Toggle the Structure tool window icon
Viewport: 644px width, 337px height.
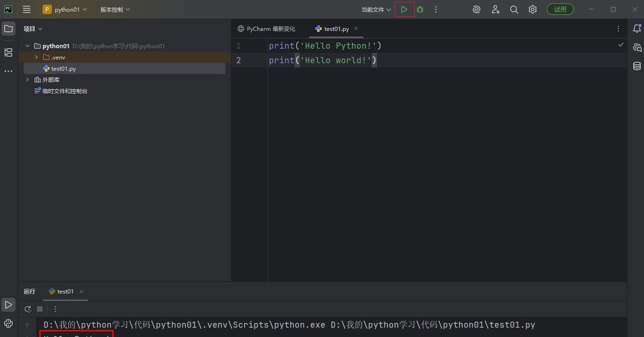coord(9,52)
